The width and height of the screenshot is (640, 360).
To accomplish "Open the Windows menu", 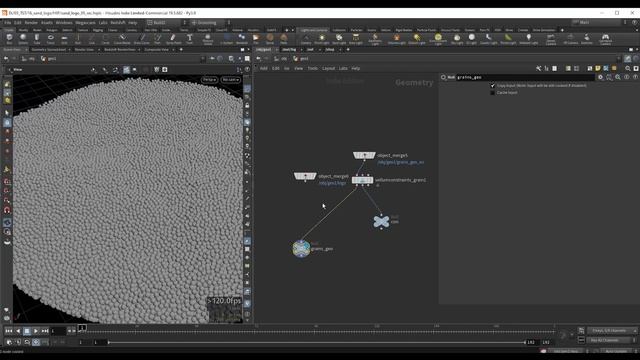I will tap(64, 23).
